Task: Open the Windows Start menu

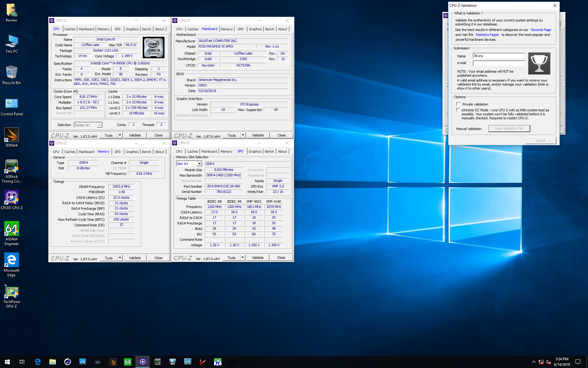Action: (x=7, y=362)
